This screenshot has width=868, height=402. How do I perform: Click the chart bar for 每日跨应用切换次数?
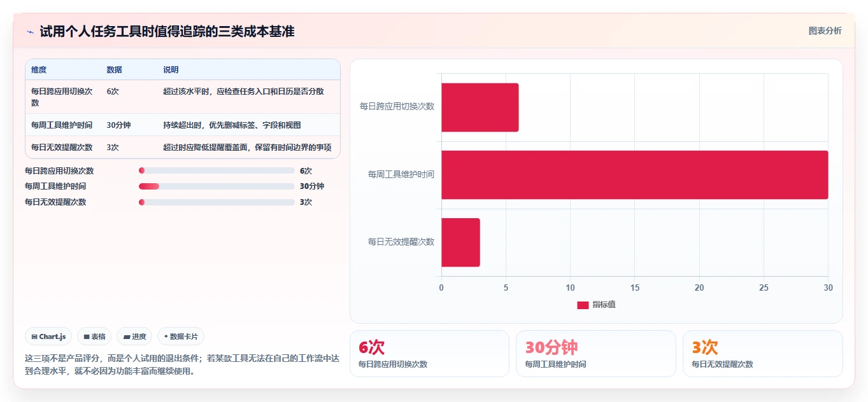click(x=480, y=107)
